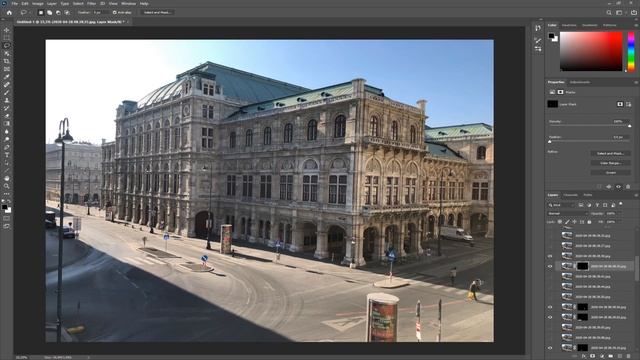Select the Zoom tool
This screenshot has height=360, width=640.
7,186
